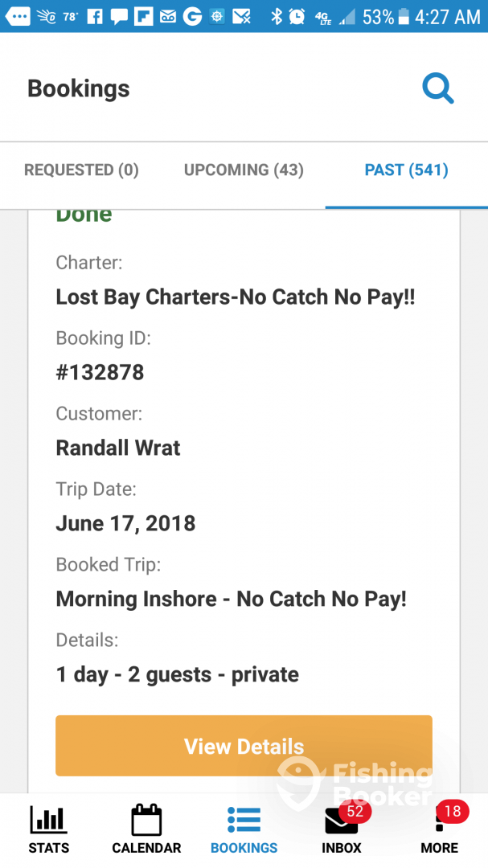The image size is (488, 868).
Task: Tap the Morning Inshore booked trip text
Action: point(231,600)
